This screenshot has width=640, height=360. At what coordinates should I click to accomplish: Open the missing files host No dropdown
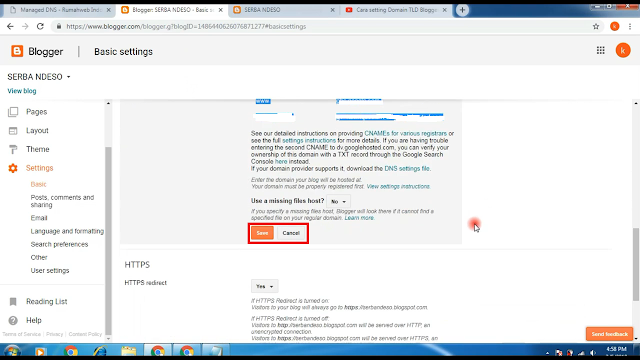click(338, 202)
